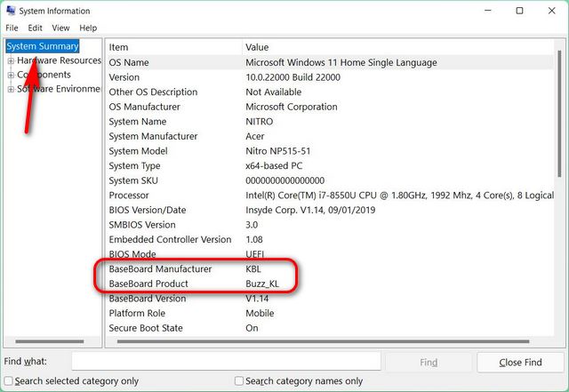Select the System Model row
Image resolution: width=569 pixels, height=392 pixels.
pyautogui.click(x=330, y=151)
